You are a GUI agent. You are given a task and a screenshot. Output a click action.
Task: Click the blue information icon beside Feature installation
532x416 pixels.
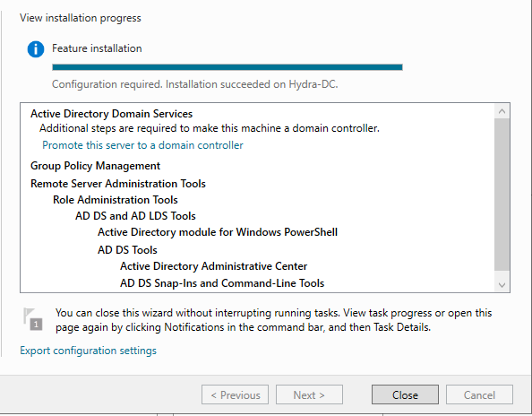pos(36,49)
